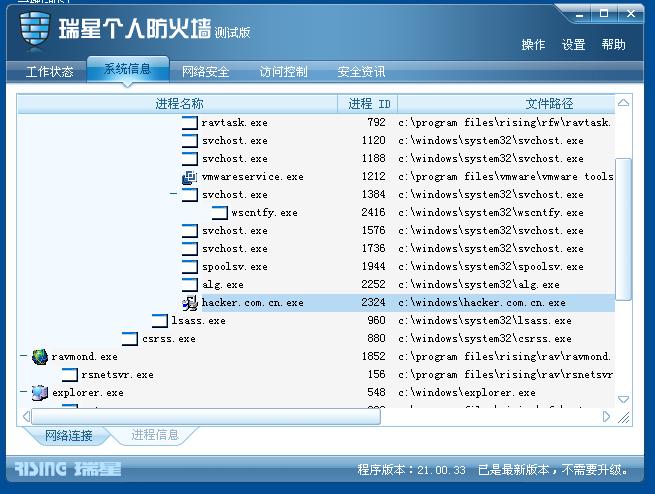Click the alg.exe process icon

click(x=190, y=284)
